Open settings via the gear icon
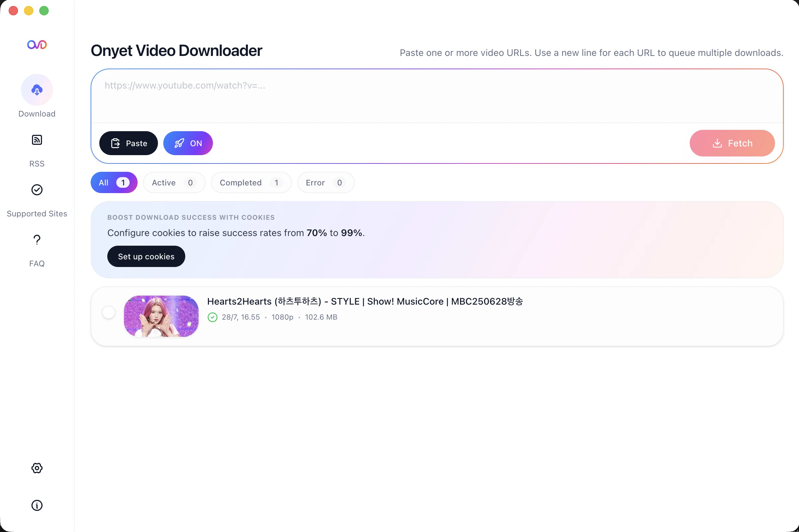This screenshot has height=532, width=799. (37, 468)
